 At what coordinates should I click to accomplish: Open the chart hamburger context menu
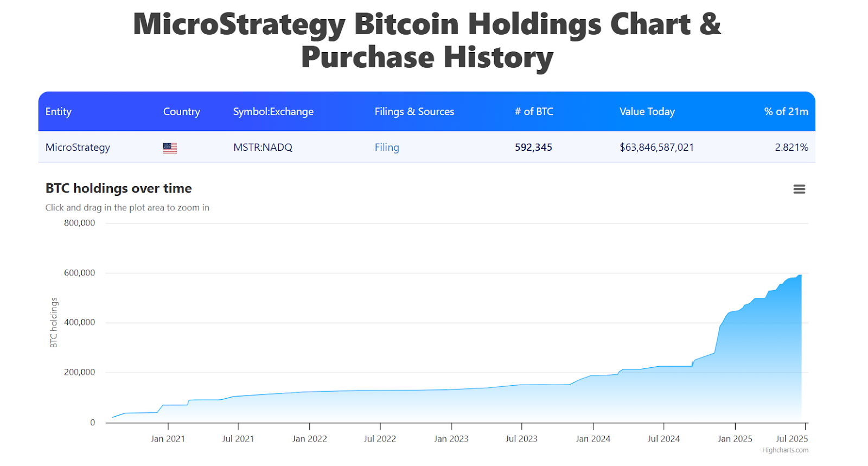799,189
